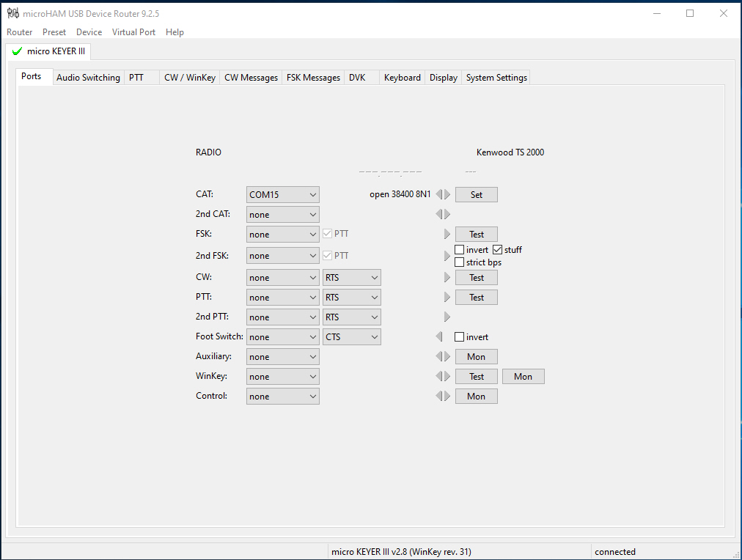The width and height of the screenshot is (742, 560).
Task: Click the green checkmark on micro KEYER III tab
Action: [17, 51]
